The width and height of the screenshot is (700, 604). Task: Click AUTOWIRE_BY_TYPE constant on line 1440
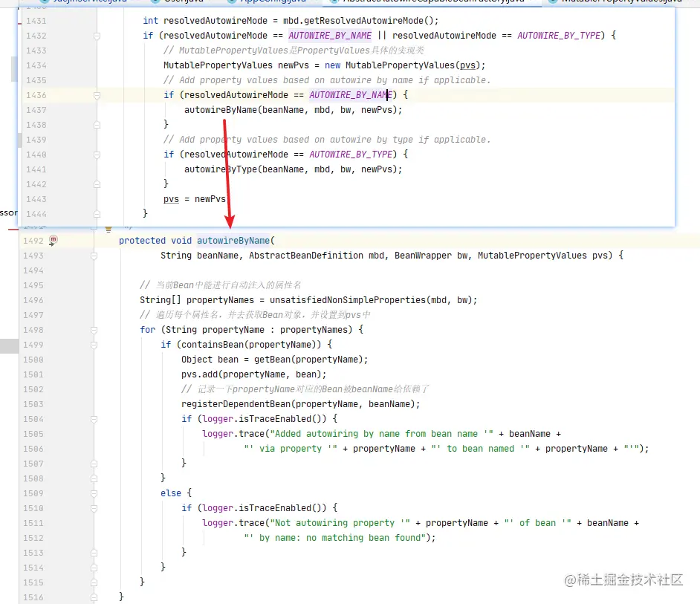point(351,154)
